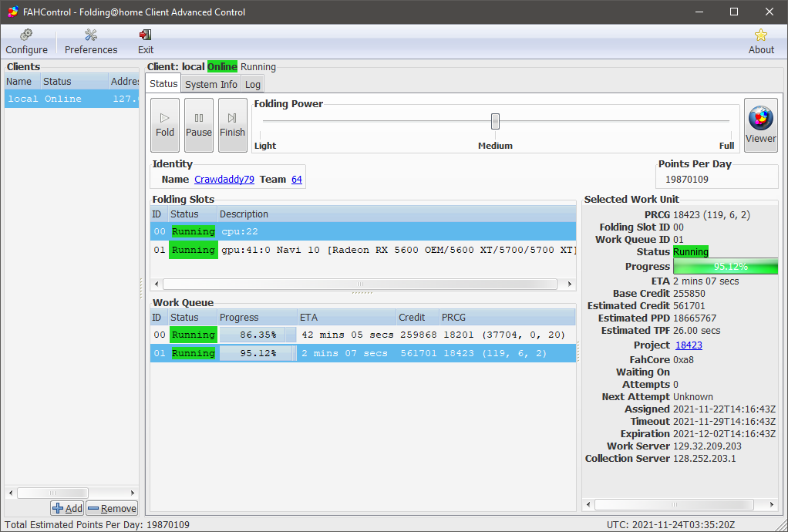Click the Folding Slots Description column header
This screenshot has width=788, height=532.
(x=397, y=214)
